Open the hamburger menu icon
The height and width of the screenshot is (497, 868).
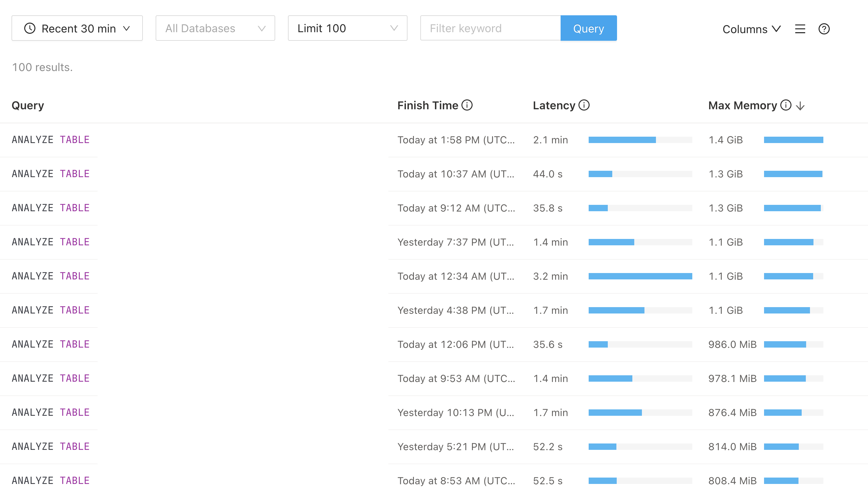click(x=800, y=29)
